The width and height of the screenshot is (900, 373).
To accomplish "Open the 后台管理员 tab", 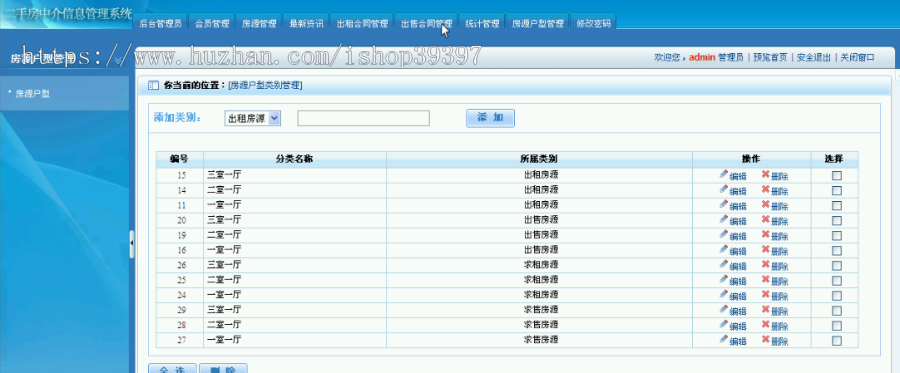I will 160,24.
